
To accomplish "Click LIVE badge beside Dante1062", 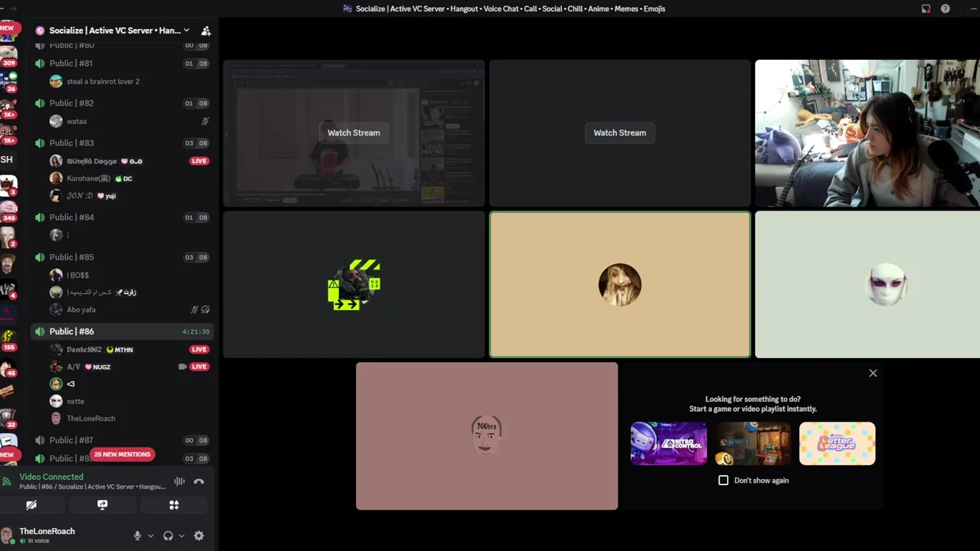I will [199, 350].
